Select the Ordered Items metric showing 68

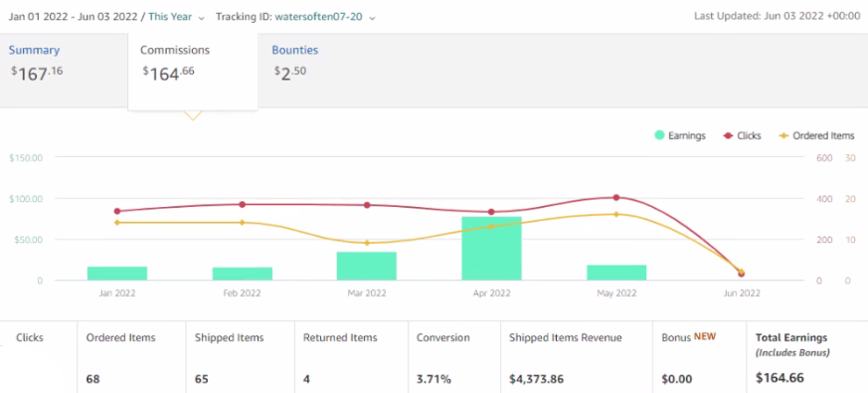131,357
